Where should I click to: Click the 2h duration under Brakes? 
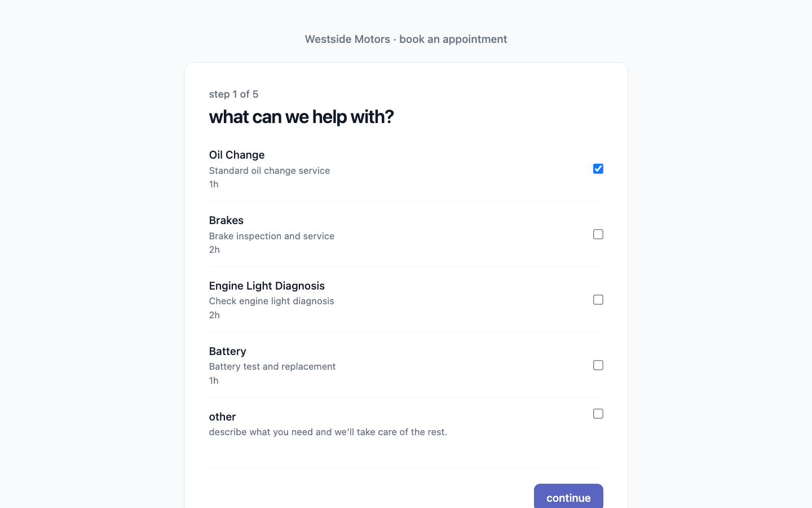[x=214, y=249]
